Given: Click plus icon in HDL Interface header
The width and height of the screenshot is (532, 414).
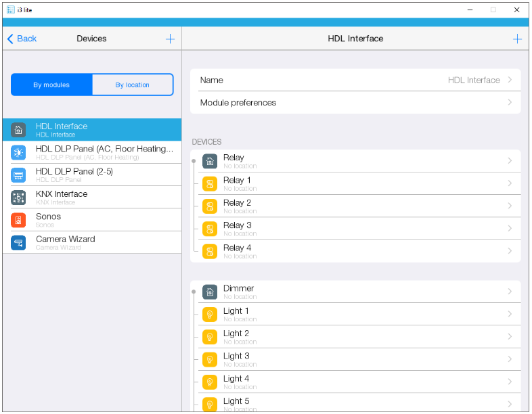Looking at the screenshot, I should point(517,39).
